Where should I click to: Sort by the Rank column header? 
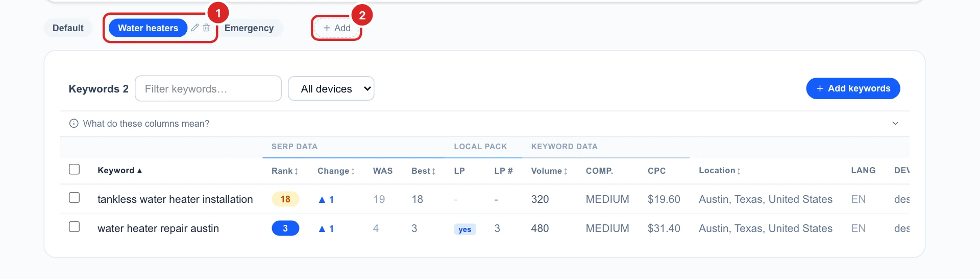coord(285,171)
